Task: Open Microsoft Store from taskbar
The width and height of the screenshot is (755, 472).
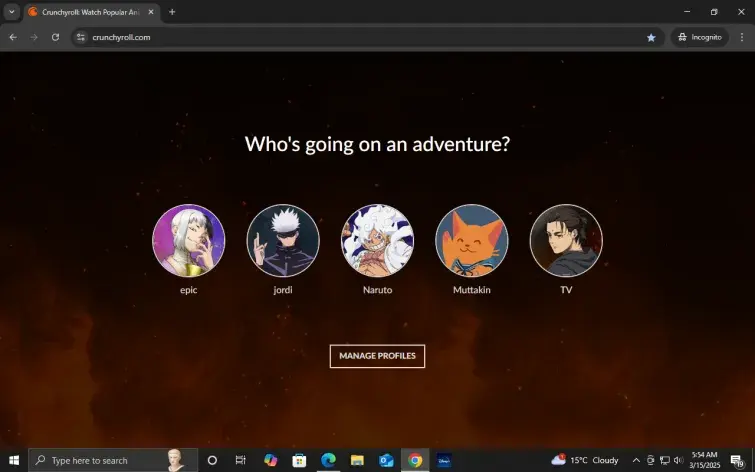Action: tap(299, 460)
